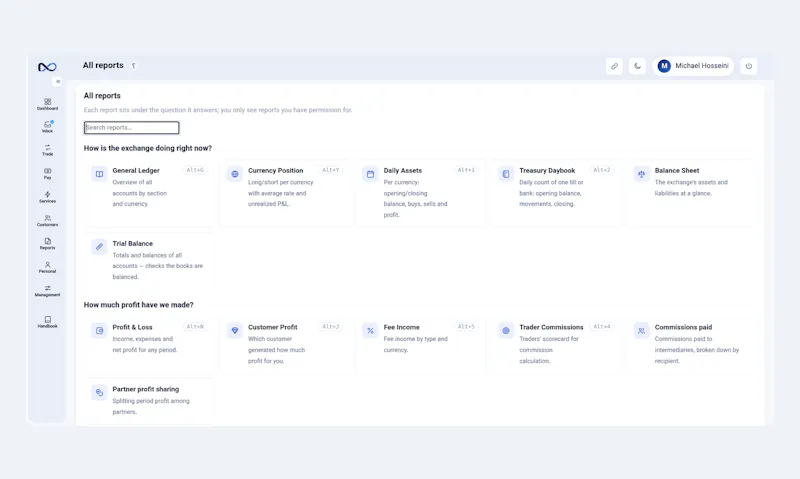This screenshot has width=800, height=479.
Task: Click the Trial Balance ruler icon
Action: (99, 247)
